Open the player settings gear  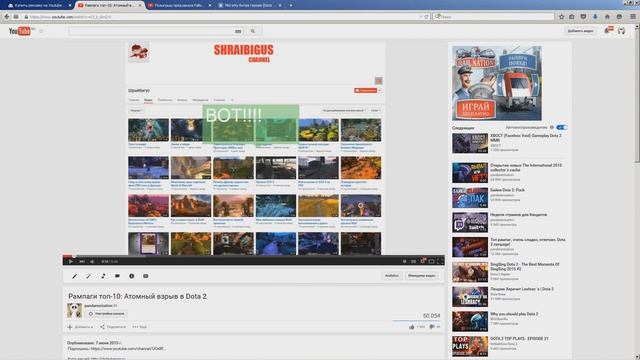point(422,261)
